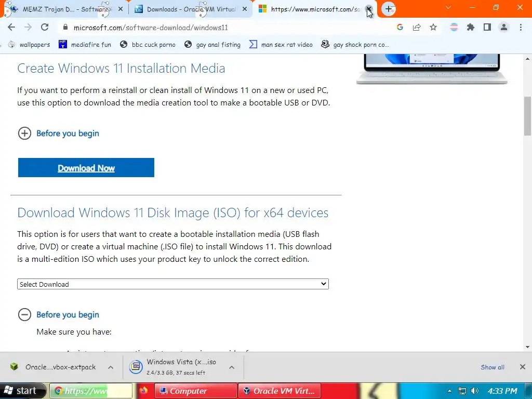Screen dimensions: 532x399
Task: Switch to Oracle VM VirtualBox taskbar window
Action: pos(279,391)
